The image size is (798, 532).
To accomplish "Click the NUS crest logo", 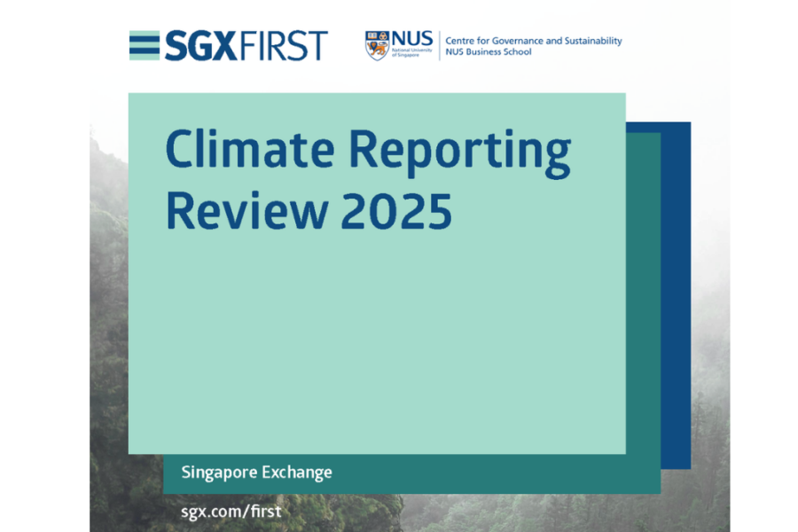I will (x=377, y=45).
